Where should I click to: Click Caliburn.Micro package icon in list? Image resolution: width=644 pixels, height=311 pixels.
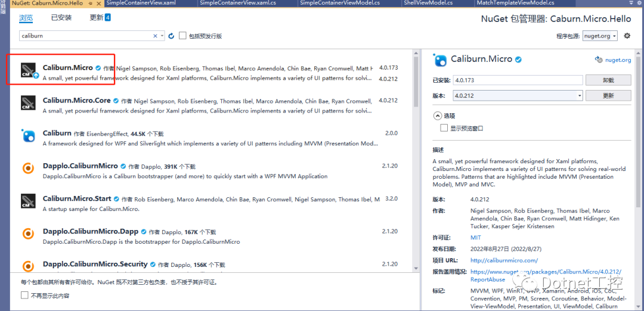30,69
